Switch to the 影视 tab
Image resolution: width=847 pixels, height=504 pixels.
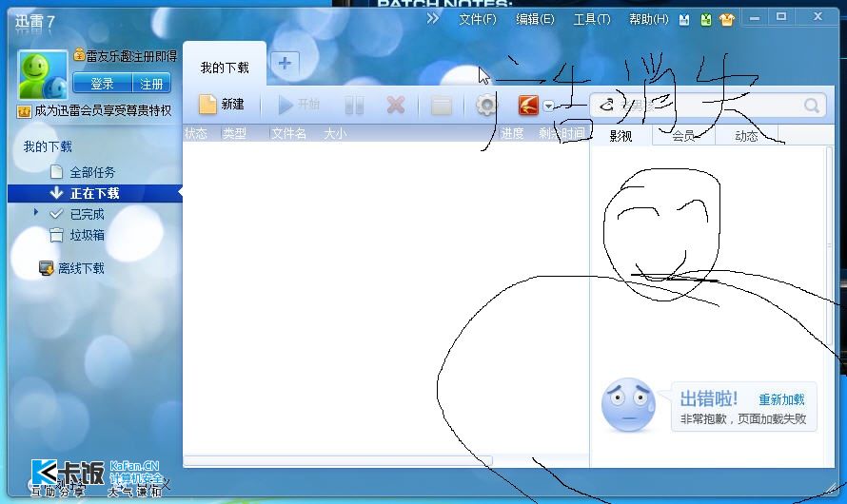(620, 136)
